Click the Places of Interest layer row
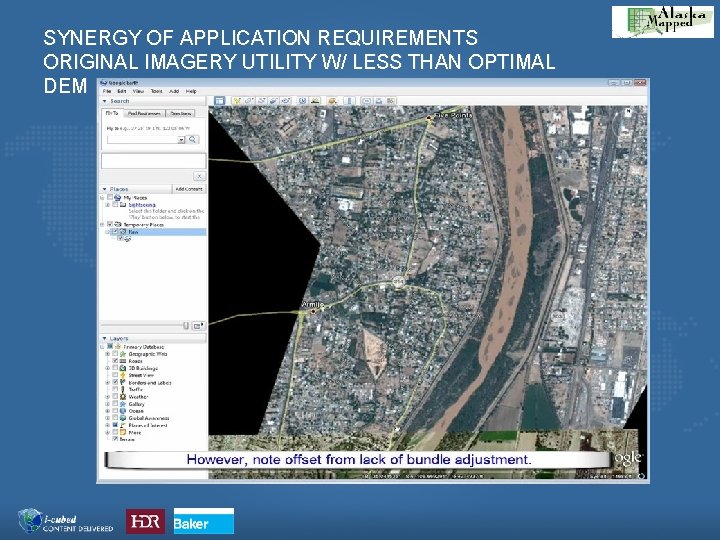 tap(148, 425)
